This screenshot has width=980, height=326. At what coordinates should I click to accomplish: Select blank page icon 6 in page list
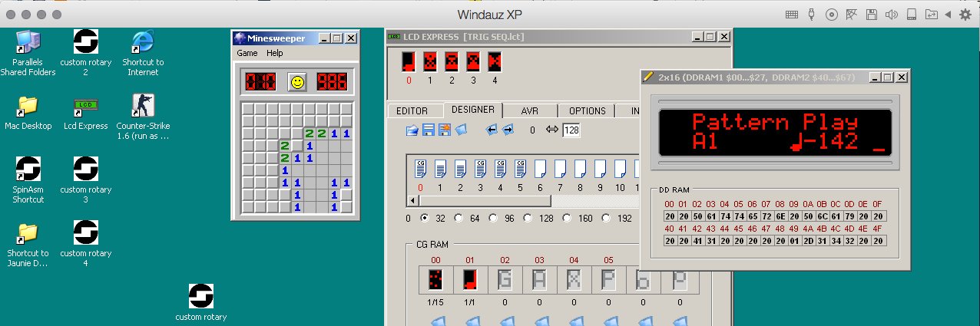point(540,167)
